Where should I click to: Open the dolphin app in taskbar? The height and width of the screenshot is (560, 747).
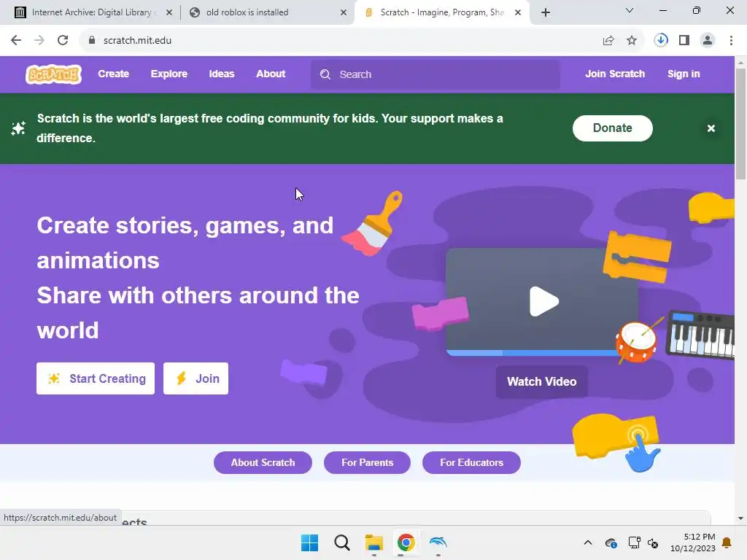438,542
